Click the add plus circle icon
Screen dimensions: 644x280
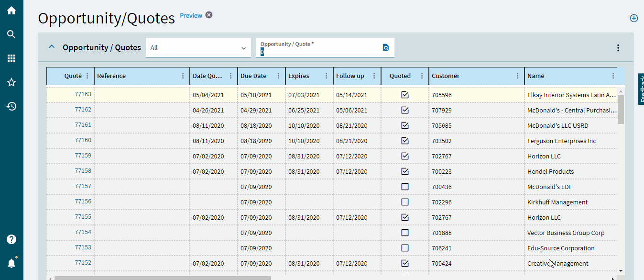coord(634,18)
